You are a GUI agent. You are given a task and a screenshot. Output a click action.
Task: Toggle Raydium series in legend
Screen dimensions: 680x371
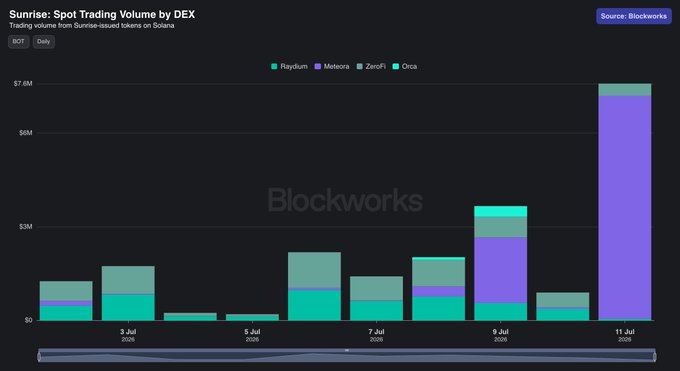coord(289,66)
